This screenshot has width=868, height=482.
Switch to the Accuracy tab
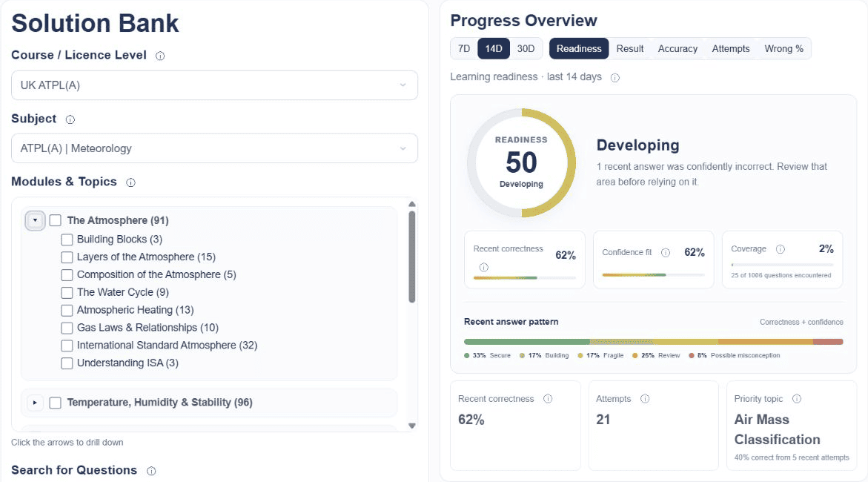coord(677,49)
